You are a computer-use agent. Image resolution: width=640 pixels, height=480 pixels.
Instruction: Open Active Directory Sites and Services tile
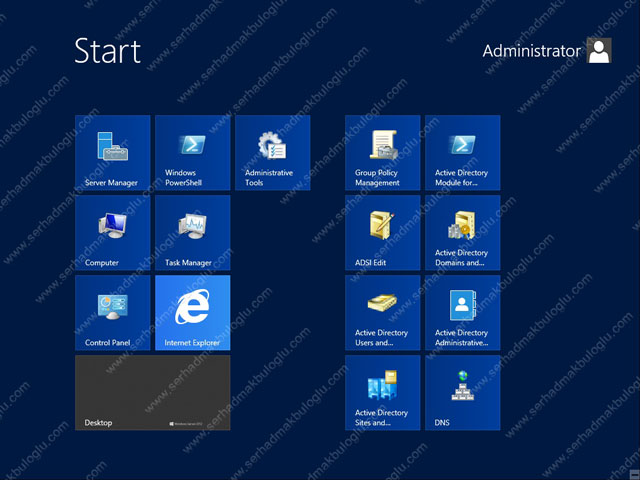[x=382, y=393]
